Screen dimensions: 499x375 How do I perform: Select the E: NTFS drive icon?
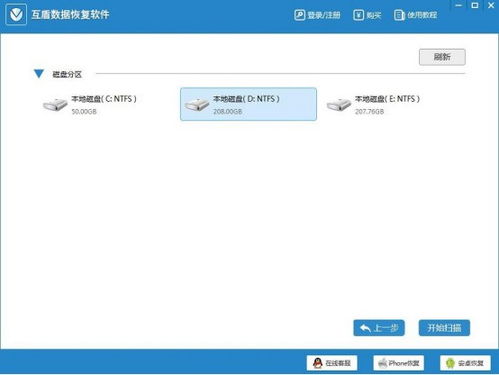(x=338, y=104)
